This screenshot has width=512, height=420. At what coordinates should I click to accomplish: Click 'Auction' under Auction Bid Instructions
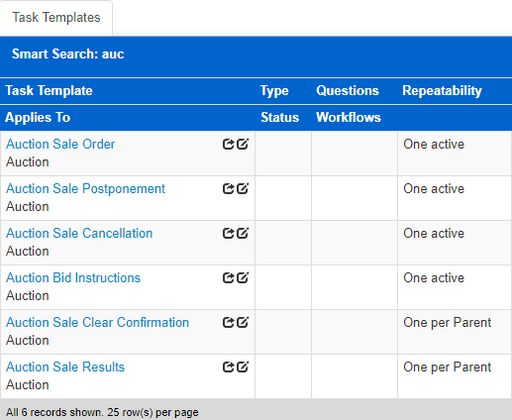click(28, 295)
